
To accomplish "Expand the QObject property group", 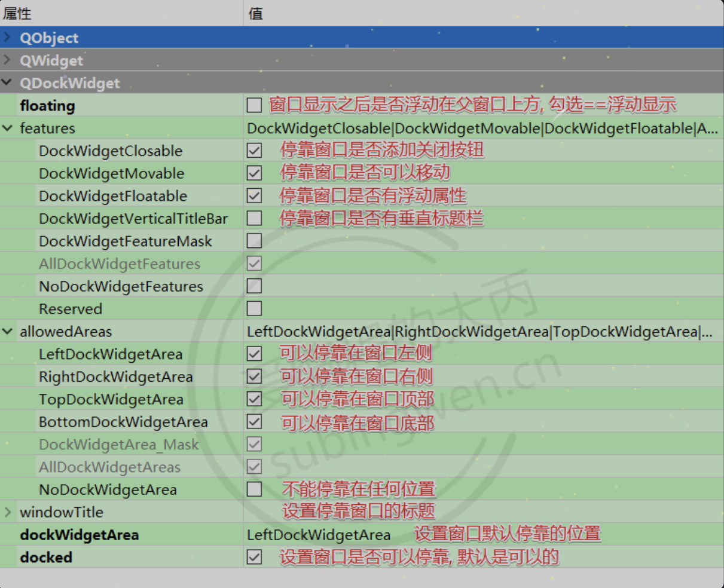I will [x=7, y=38].
